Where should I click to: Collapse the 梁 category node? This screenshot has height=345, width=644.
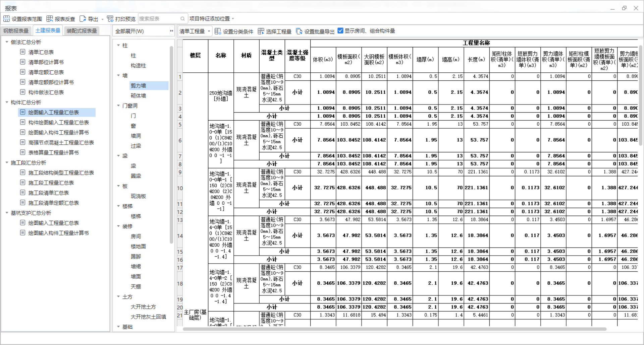pyautogui.click(x=118, y=156)
